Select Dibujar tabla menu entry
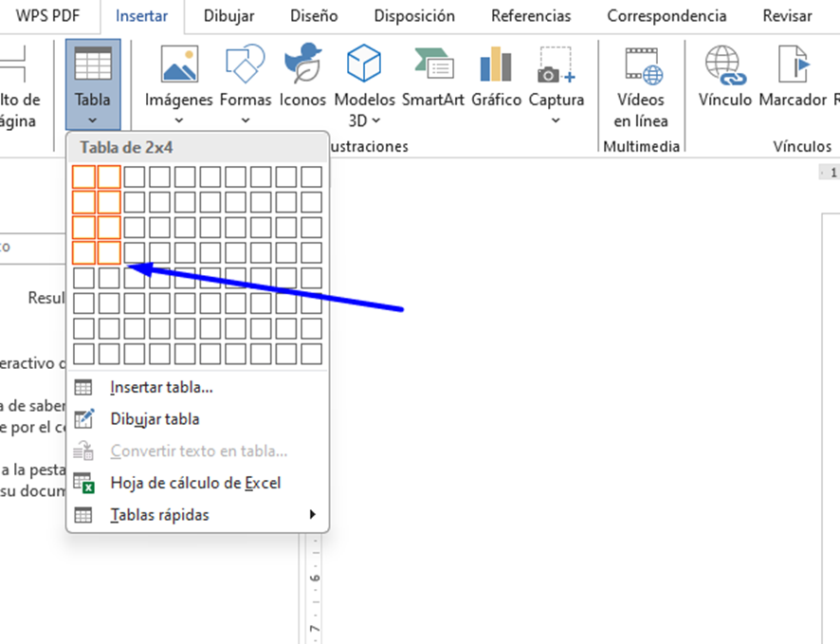This screenshot has height=644, width=840. pos(198,419)
